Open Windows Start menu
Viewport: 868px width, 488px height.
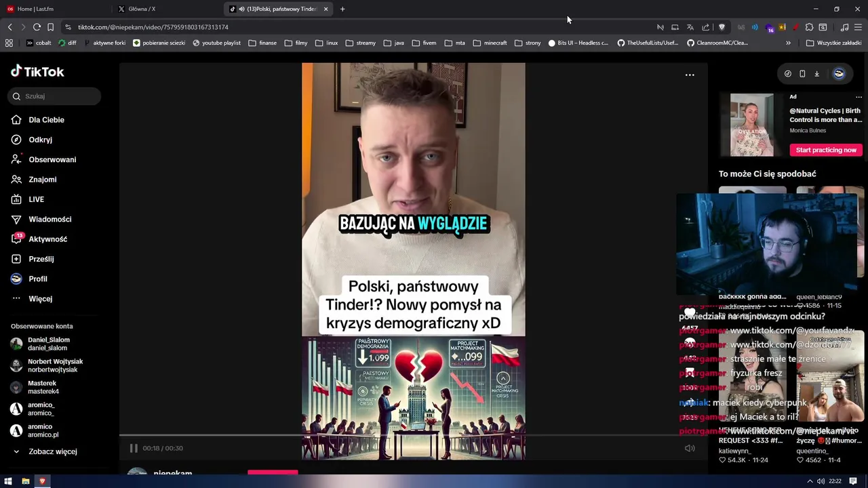(x=9, y=481)
